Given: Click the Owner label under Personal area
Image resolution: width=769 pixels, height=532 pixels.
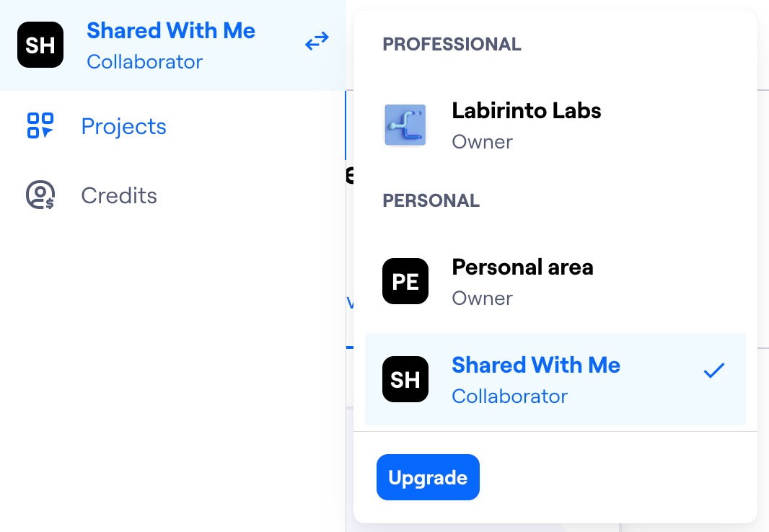Looking at the screenshot, I should [x=482, y=298].
